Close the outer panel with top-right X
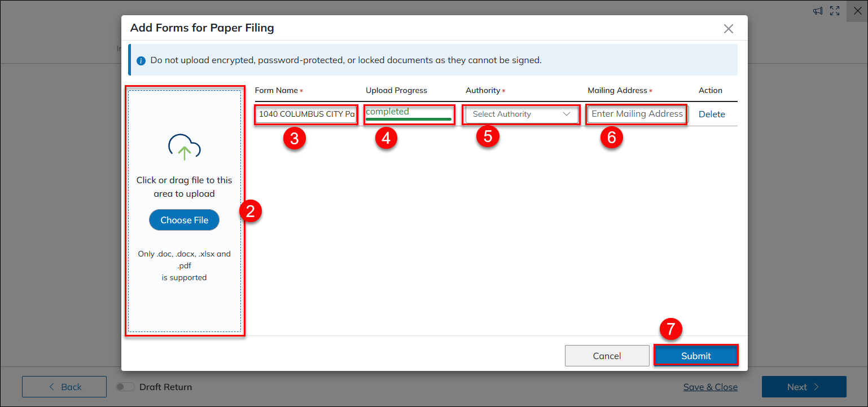 tap(857, 11)
